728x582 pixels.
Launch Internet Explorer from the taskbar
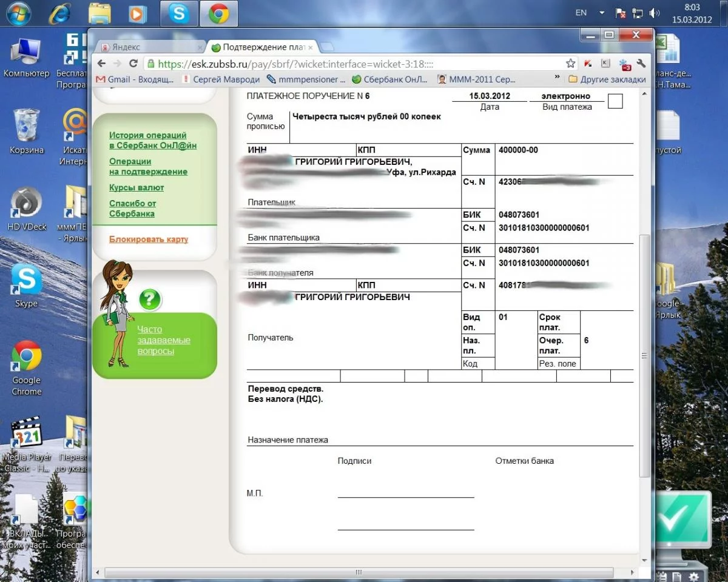[x=59, y=13]
